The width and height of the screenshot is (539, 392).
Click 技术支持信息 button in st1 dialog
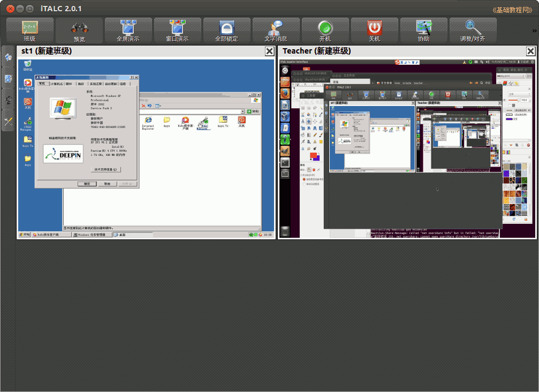point(105,169)
